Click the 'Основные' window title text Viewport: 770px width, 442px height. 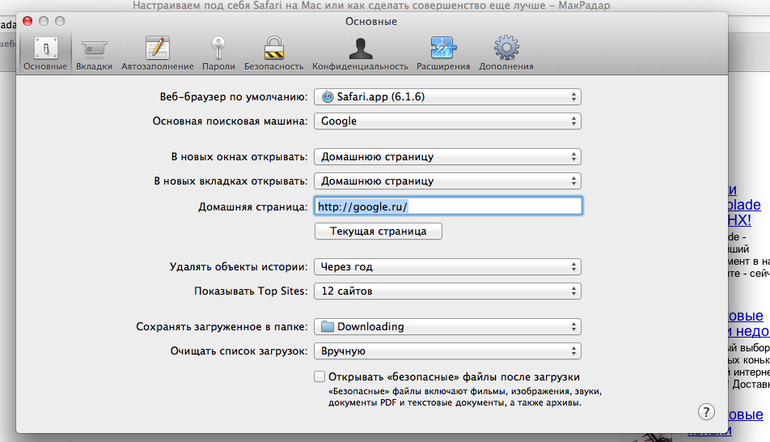click(x=371, y=22)
